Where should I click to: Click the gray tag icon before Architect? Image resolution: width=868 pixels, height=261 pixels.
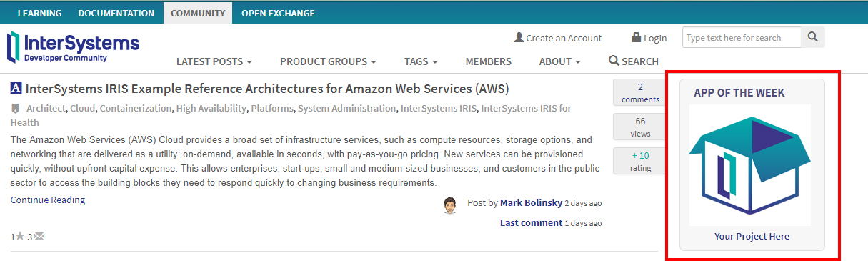(15, 109)
